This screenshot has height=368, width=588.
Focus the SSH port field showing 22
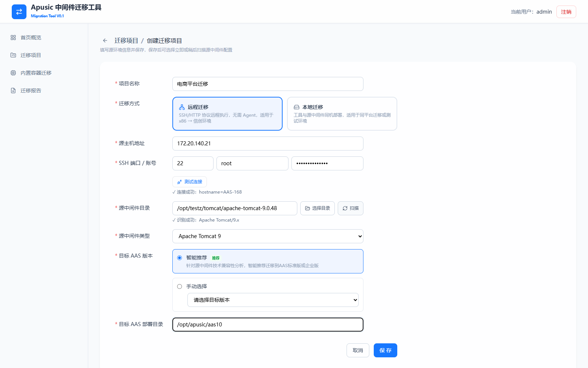[193, 163]
